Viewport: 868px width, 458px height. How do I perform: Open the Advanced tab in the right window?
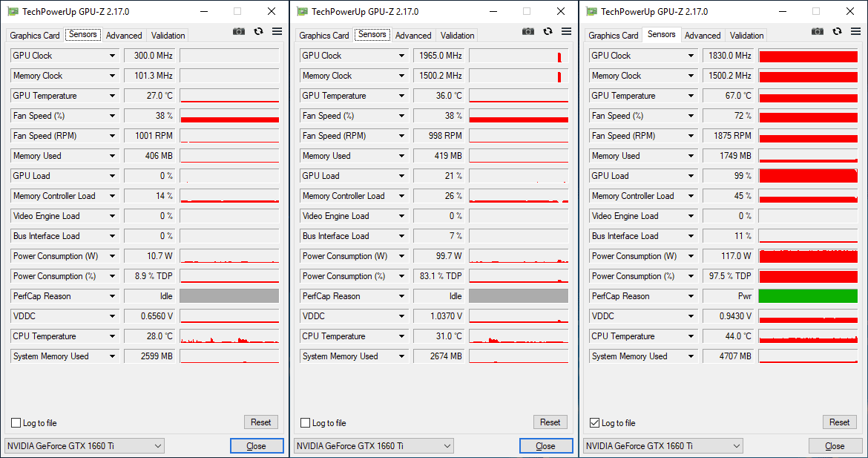click(703, 36)
